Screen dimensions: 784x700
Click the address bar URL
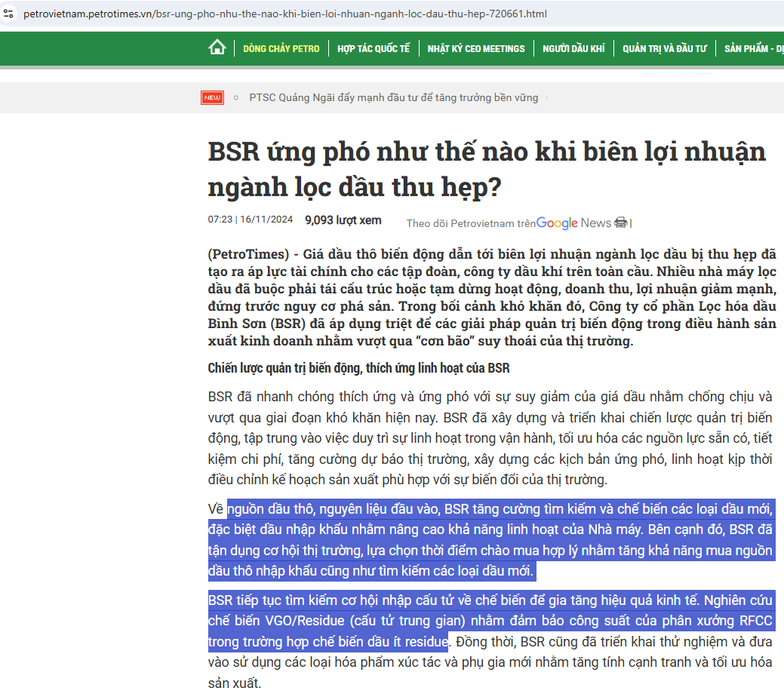point(285,14)
